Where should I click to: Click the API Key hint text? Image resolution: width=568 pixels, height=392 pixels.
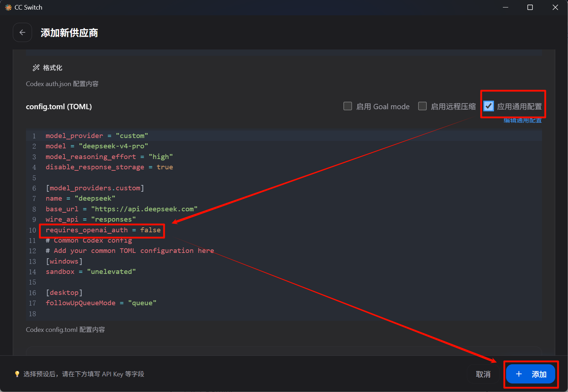coord(84,374)
